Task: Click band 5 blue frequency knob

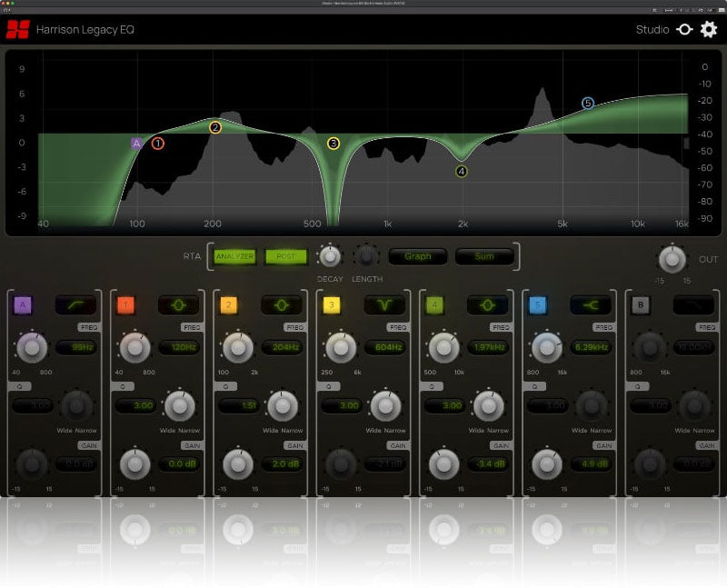Action: (547, 348)
